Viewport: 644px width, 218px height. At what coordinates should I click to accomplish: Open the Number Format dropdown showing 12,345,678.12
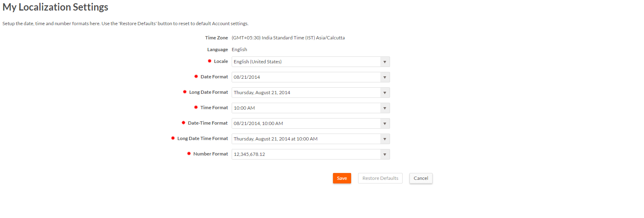pos(311,154)
